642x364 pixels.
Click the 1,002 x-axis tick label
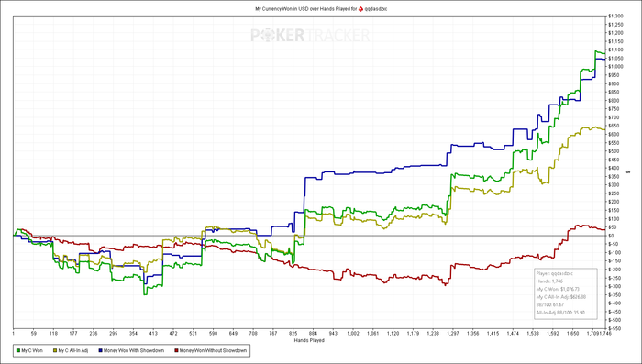click(354, 334)
